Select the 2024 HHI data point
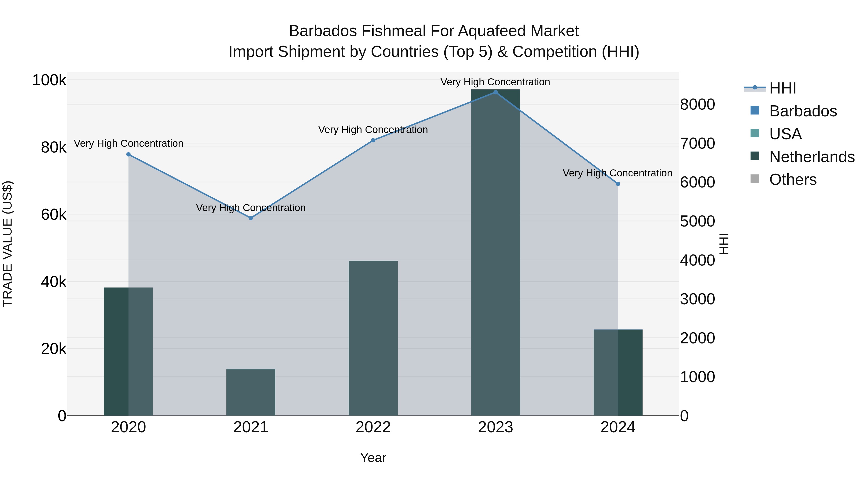 (x=618, y=184)
